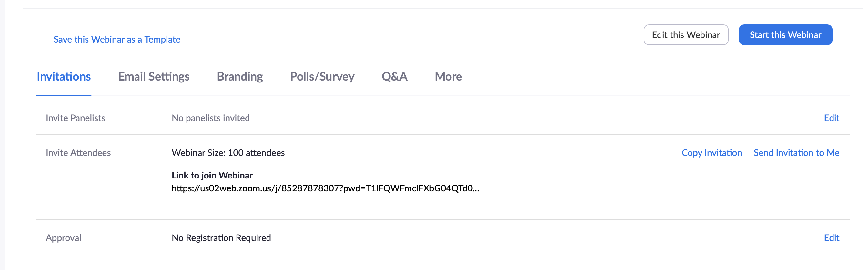The height and width of the screenshot is (270, 868).
Task: Click Save this Webinar as a Template
Action: (x=116, y=39)
